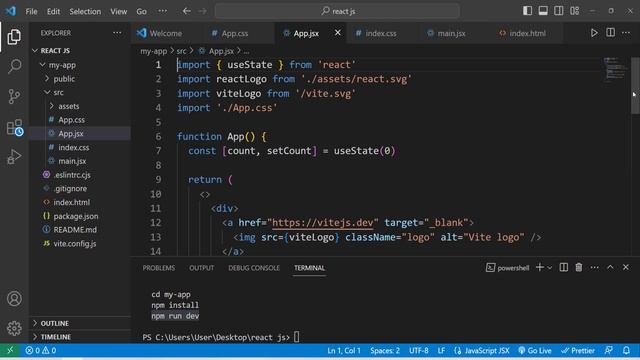Open the PROBLEMS panel tab
Viewport: 640px width, 360px height.
[x=159, y=268]
